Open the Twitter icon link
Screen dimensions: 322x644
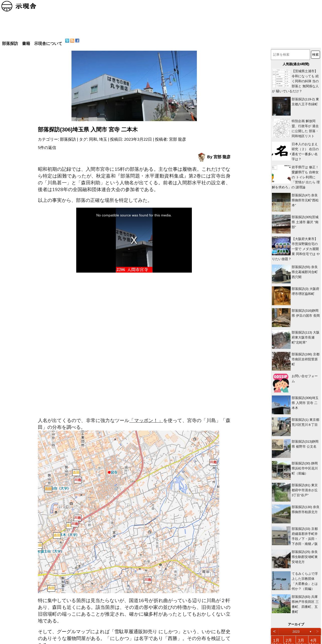tap(67, 41)
